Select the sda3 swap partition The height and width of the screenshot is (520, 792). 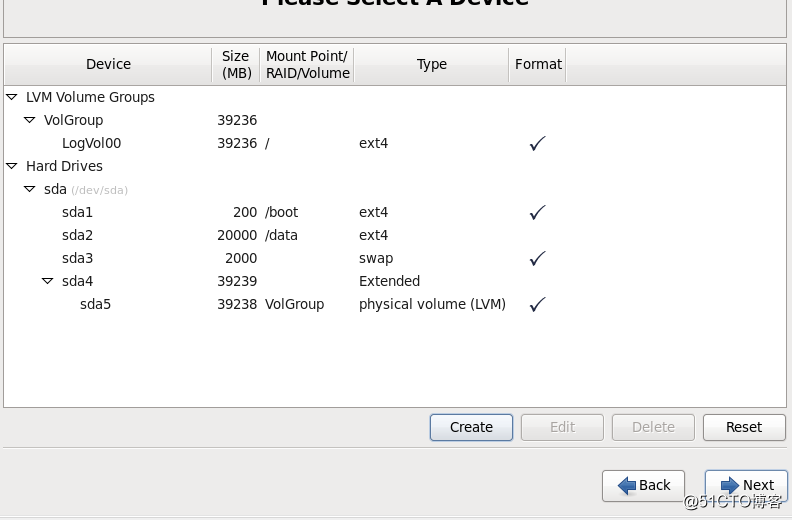(395, 258)
